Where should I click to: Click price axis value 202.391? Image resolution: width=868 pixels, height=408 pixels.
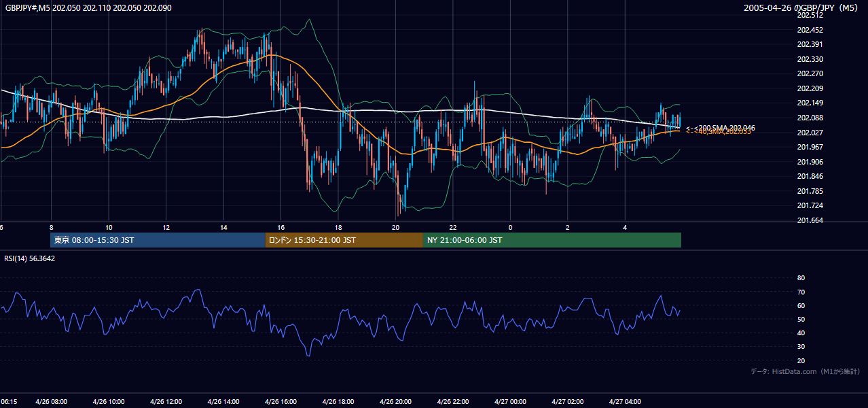pyautogui.click(x=810, y=44)
